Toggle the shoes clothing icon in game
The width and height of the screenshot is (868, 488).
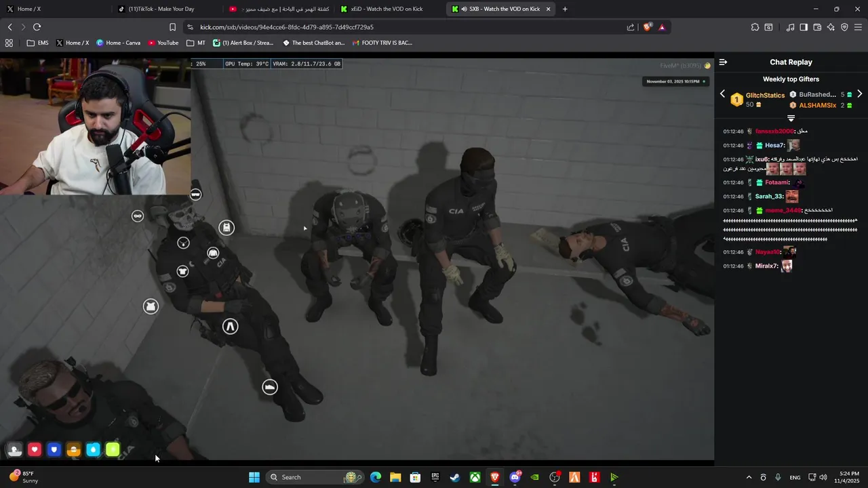click(x=270, y=387)
